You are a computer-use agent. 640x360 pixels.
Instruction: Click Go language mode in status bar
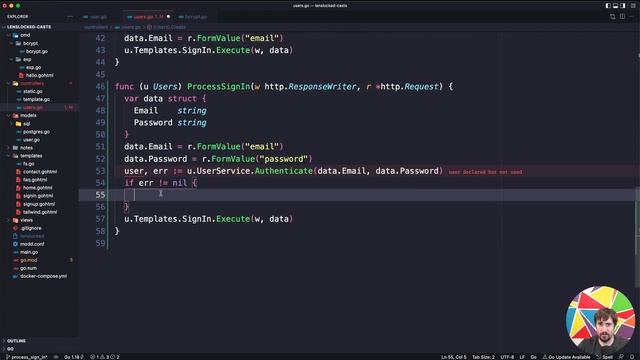click(x=533, y=357)
